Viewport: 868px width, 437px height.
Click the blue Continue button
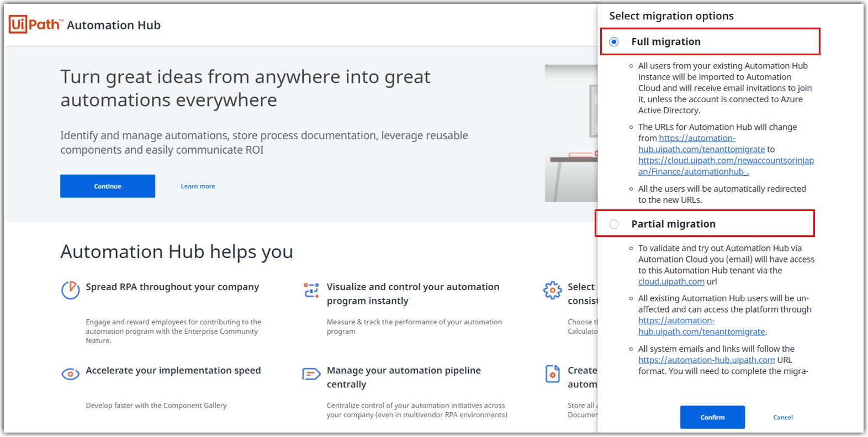(x=108, y=186)
